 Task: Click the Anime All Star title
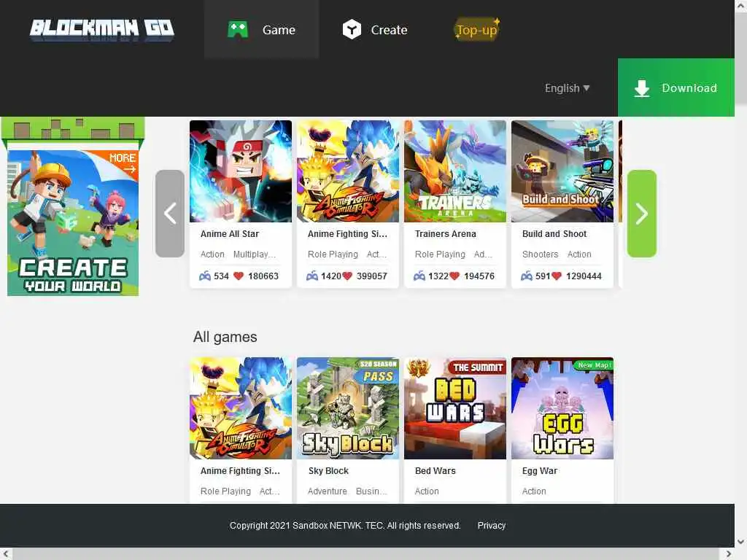coord(230,234)
